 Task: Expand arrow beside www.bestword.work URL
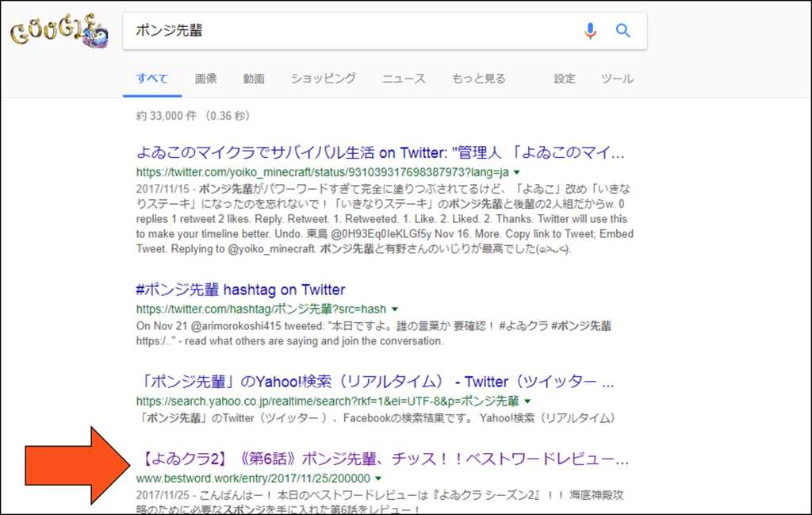coord(378,478)
